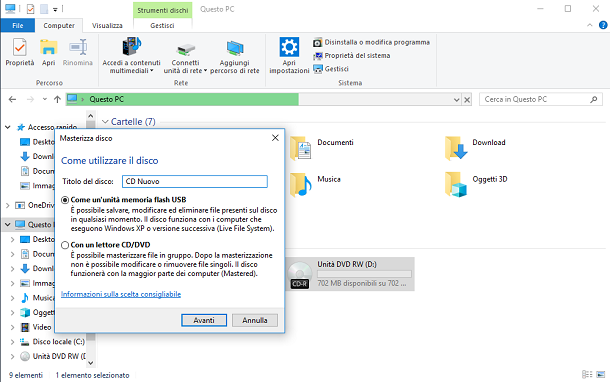610x382 pixels.
Task: Click the forward navigation arrow
Action: tap(30, 100)
